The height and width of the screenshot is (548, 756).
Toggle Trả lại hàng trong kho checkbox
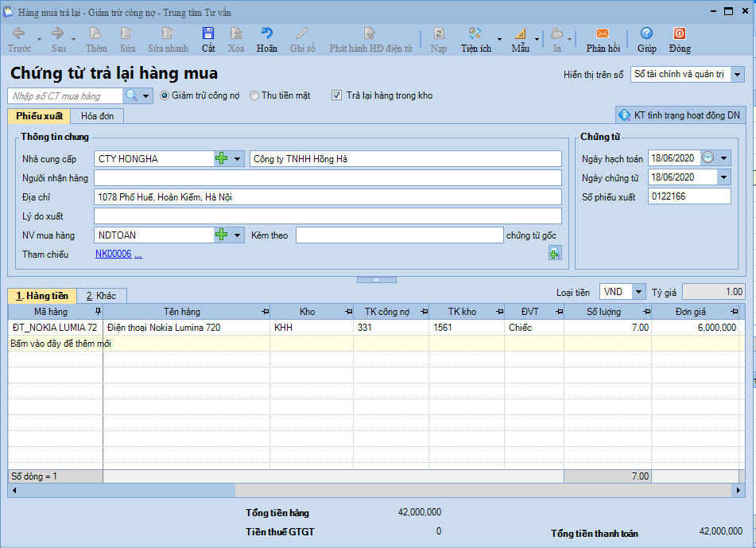click(336, 95)
